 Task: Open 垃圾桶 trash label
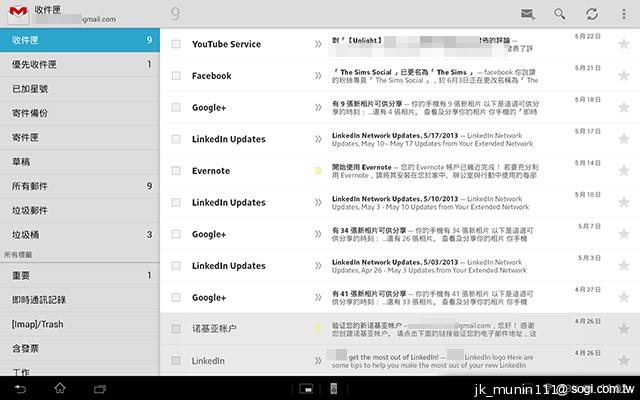tap(80, 235)
